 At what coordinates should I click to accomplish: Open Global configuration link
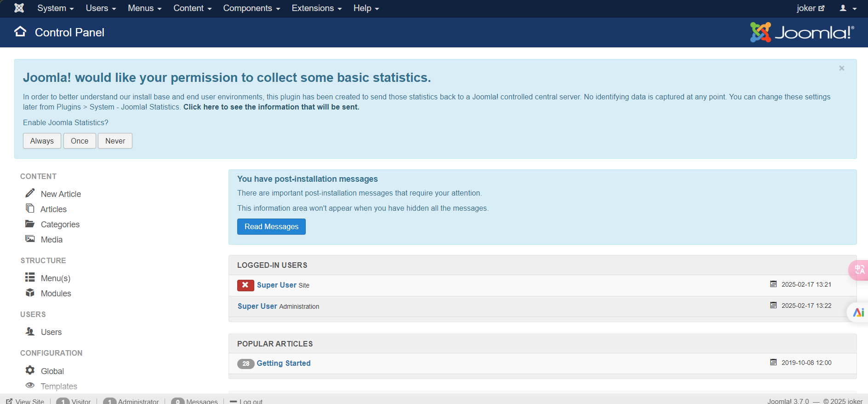(x=52, y=371)
